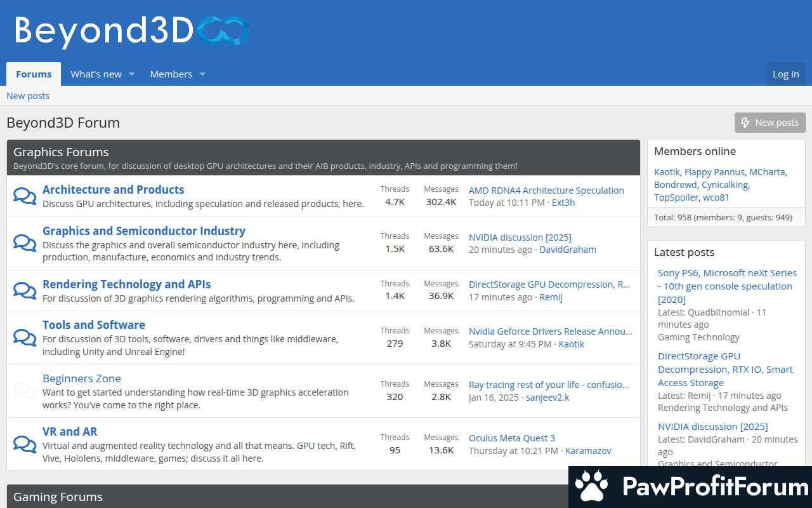Open DirectStorage thread in Latest posts
Viewport: 812px width, 508px height.
[725, 370]
